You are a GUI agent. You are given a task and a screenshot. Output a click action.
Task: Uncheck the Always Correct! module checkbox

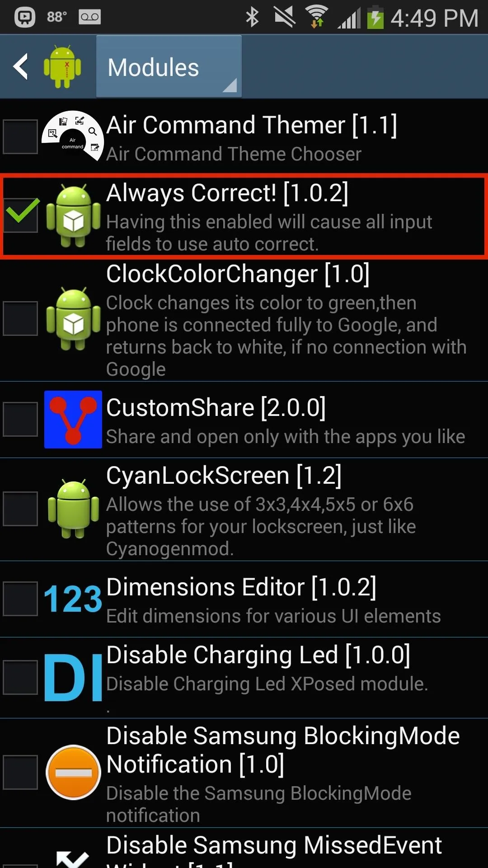[20, 215]
